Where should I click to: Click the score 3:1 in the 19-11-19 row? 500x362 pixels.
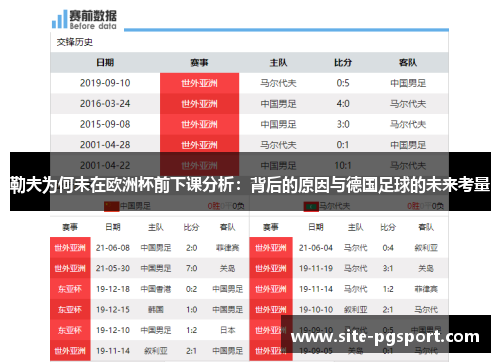pyautogui.click(x=388, y=268)
